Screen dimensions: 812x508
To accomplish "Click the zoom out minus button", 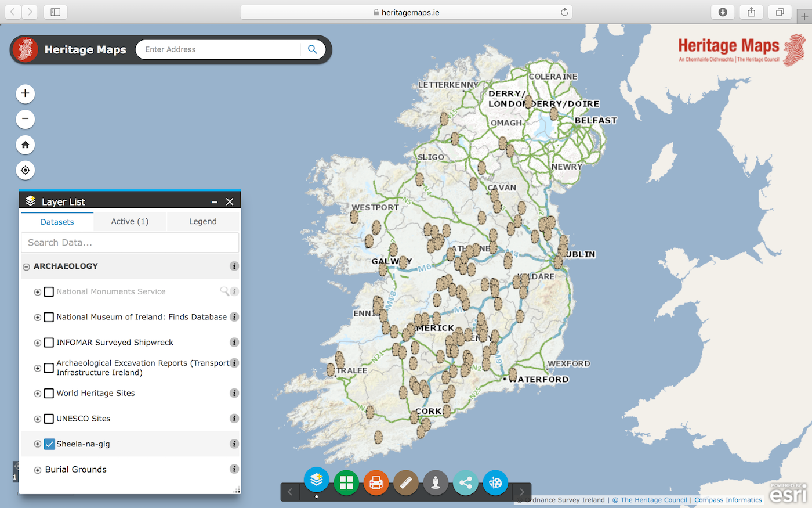I will click(25, 119).
